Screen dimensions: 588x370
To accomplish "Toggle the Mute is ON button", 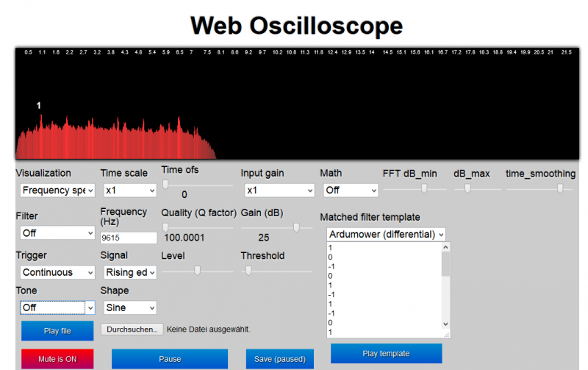I will [57, 359].
